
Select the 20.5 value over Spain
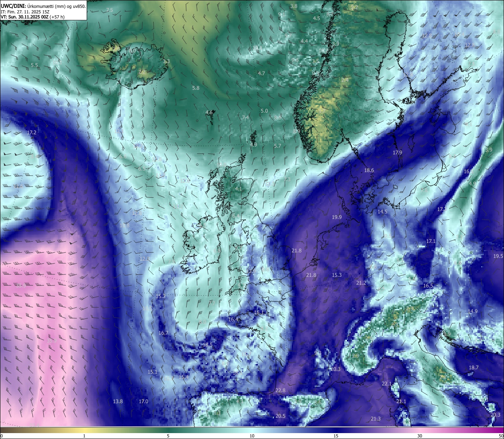(280, 416)
